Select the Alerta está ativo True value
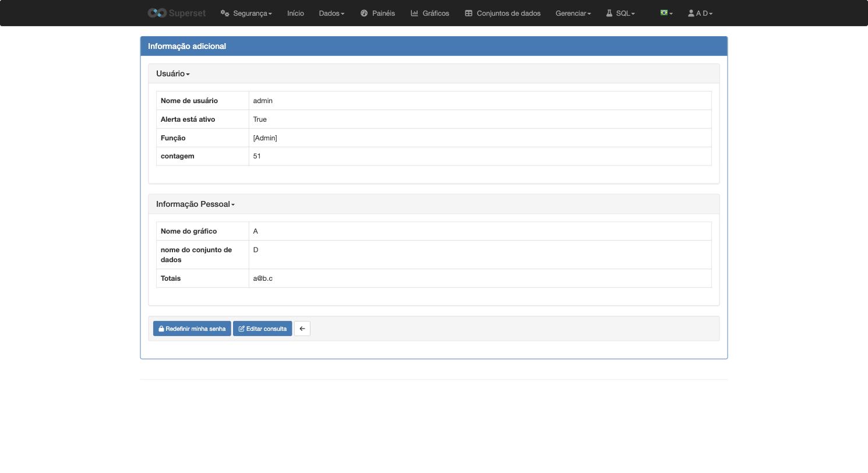 pyautogui.click(x=260, y=119)
